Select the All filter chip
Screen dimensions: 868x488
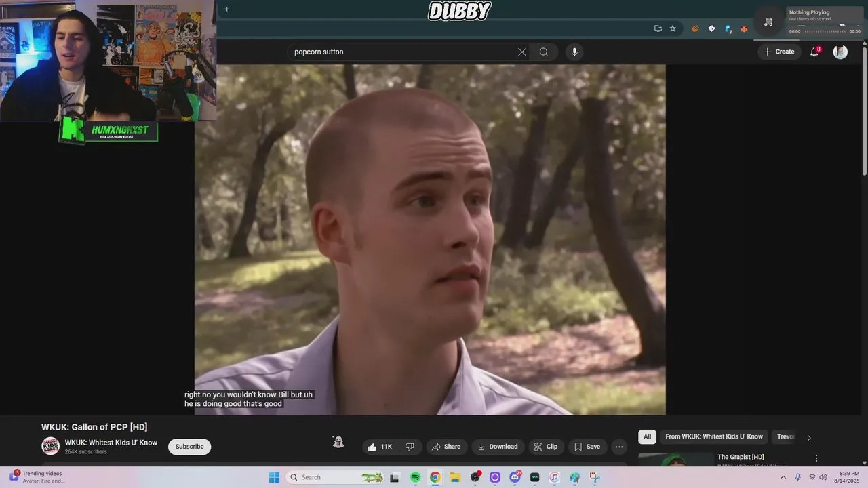click(x=647, y=436)
